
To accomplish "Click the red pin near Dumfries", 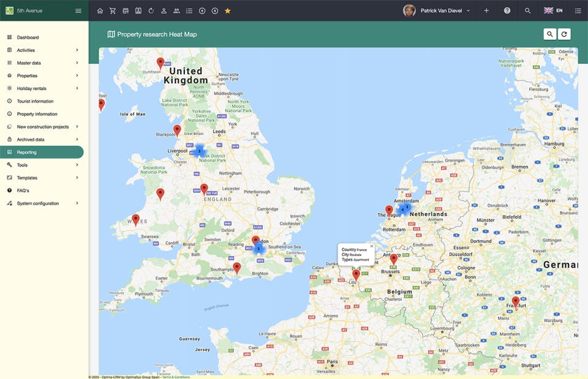I will pyautogui.click(x=160, y=63).
